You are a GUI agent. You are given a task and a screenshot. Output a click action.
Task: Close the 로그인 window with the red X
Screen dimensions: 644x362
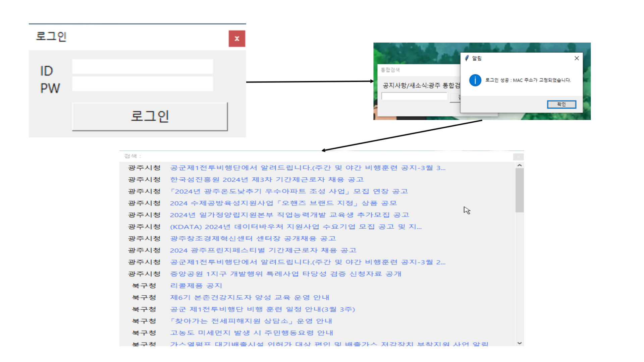click(x=237, y=38)
